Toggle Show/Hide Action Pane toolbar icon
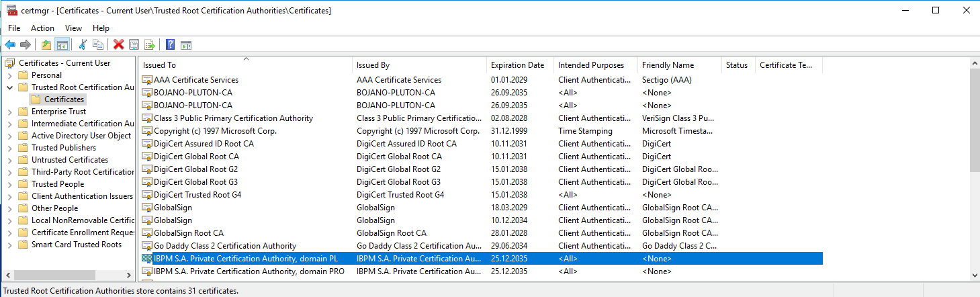The image size is (980, 297). 186,44
